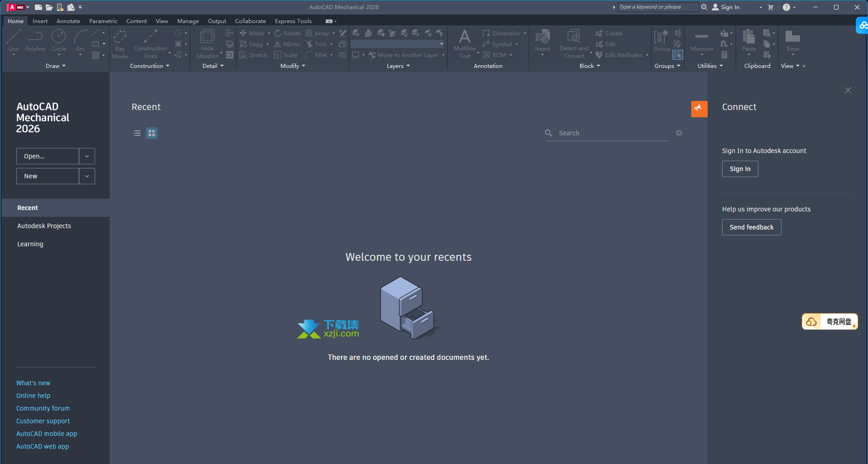This screenshot has height=464, width=868.
Task: Click the Base view tool
Action: point(793,42)
